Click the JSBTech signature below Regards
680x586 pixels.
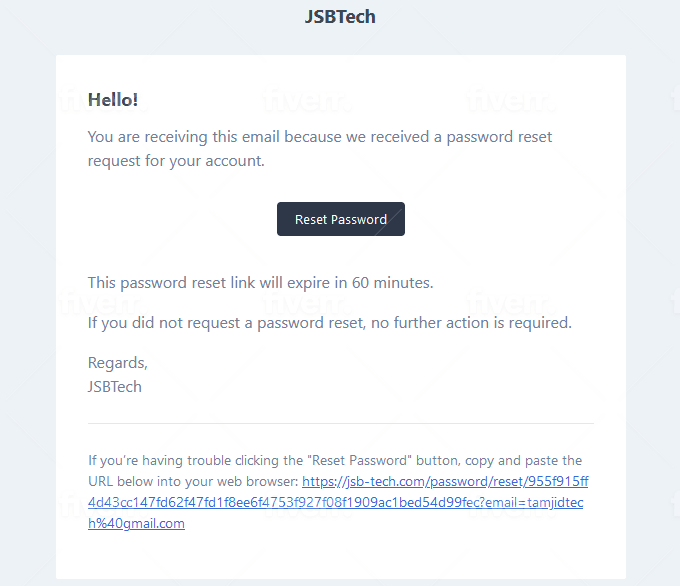(x=115, y=387)
